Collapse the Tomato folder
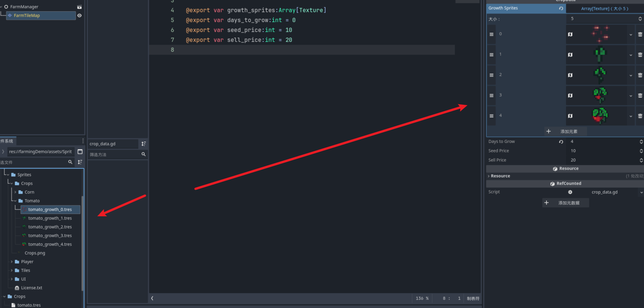Viewport: 644px width, 308px height. click(x=15, y=201)
